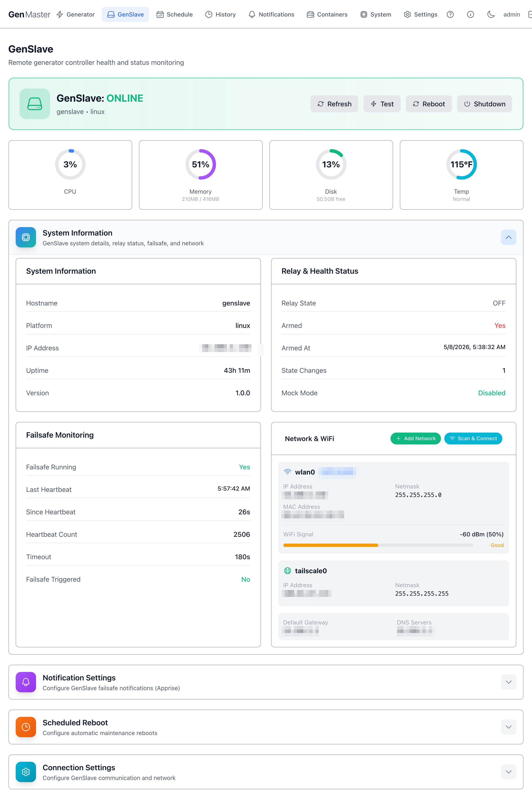Click the Relay State 'OFF' value
The width and height of the screenshot is (532, 802).
[x=499, y=303]
